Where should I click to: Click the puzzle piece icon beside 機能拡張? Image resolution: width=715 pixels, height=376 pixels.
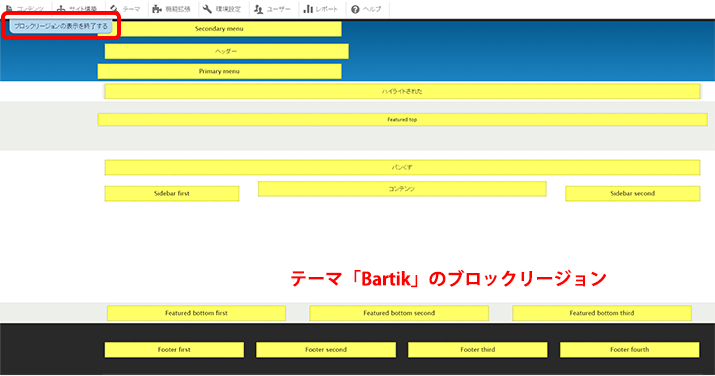pos(157,9)
